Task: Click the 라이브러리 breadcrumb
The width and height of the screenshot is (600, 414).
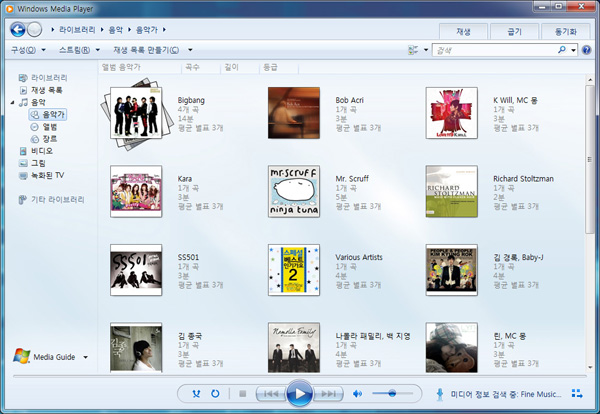Action: [77, 29]
